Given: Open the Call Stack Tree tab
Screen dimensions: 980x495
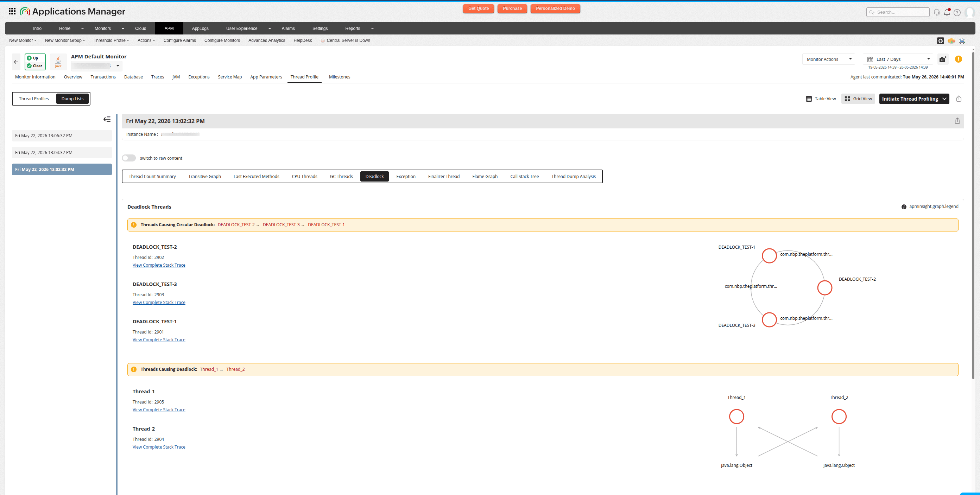Looking at the screenshot, I should coord(524,176).
